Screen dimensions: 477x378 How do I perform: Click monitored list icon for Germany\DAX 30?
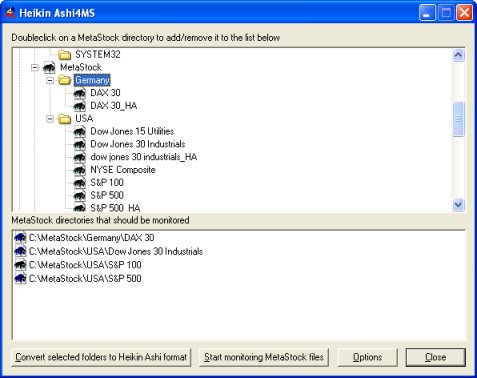(x=20, y=238)
